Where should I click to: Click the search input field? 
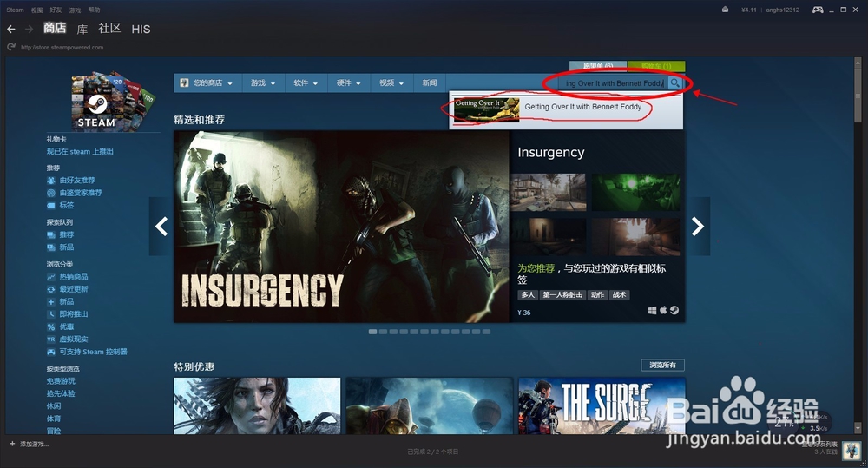[614, 83]
